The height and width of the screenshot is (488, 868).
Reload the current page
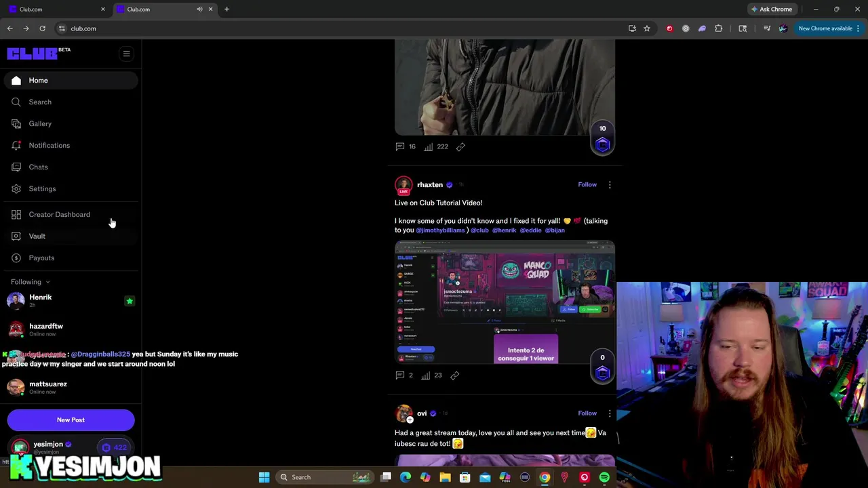(42, 28)
